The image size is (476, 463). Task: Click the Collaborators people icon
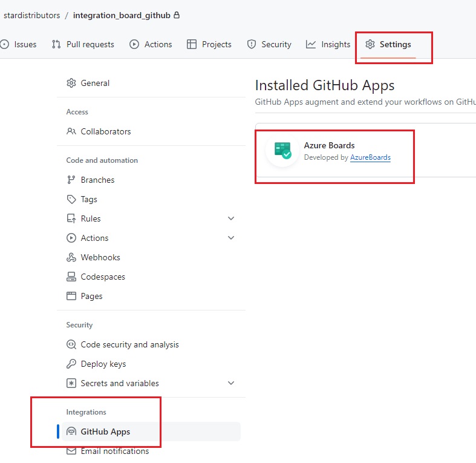tap(71, 131)
